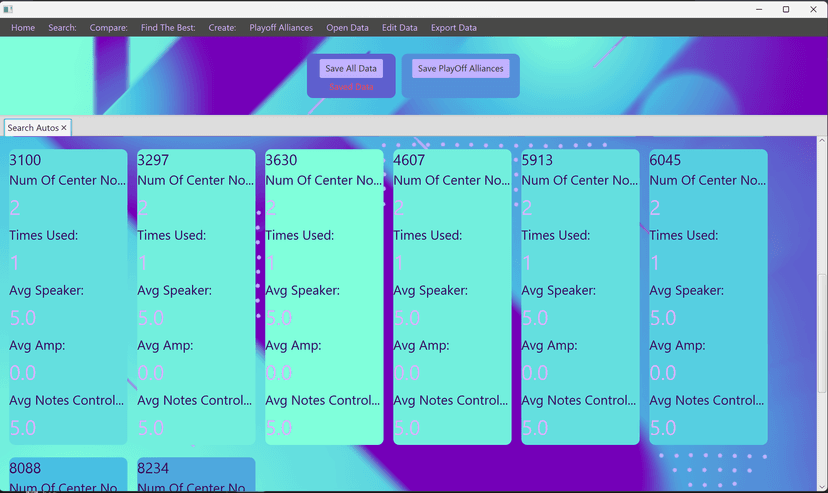Click the scrollbar down arrow
This screenshot has height=493, width=828.
[x=822, y=487]
